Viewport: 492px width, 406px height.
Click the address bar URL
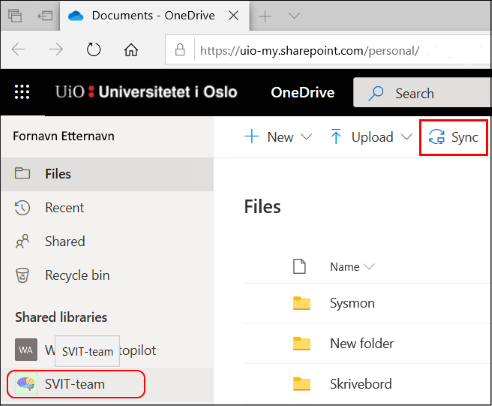point(309,51)
